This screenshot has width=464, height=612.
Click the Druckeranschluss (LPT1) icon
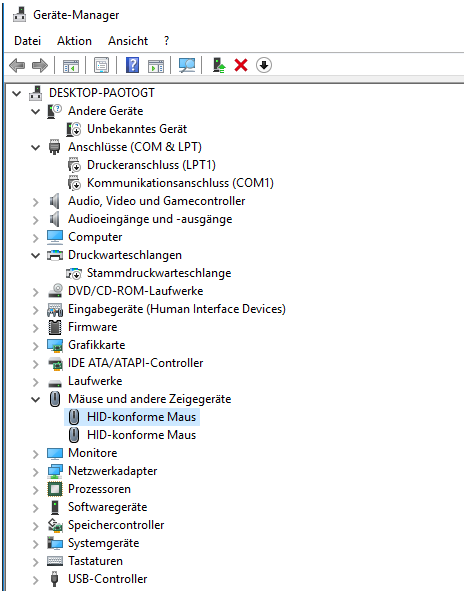74,165
